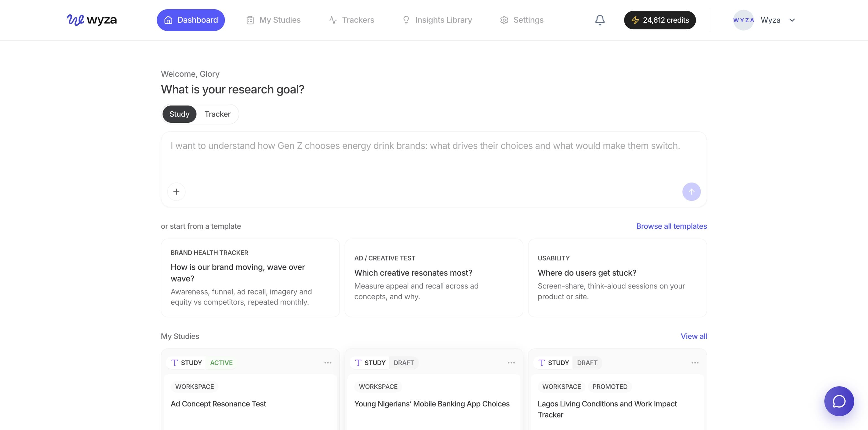The height and width of the screenshot is (430, 868).
Task: Open the My Studies nav label
Action: [280, 20]
